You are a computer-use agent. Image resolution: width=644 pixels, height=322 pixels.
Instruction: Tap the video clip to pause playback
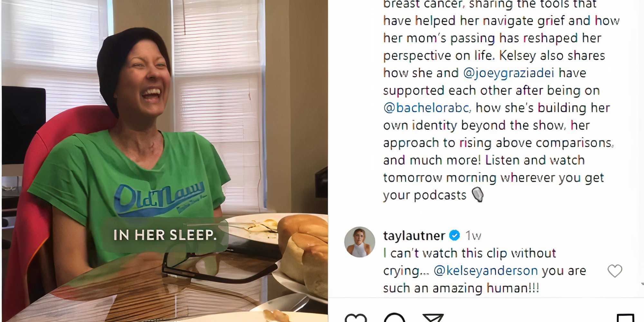(x=165, y=161)
